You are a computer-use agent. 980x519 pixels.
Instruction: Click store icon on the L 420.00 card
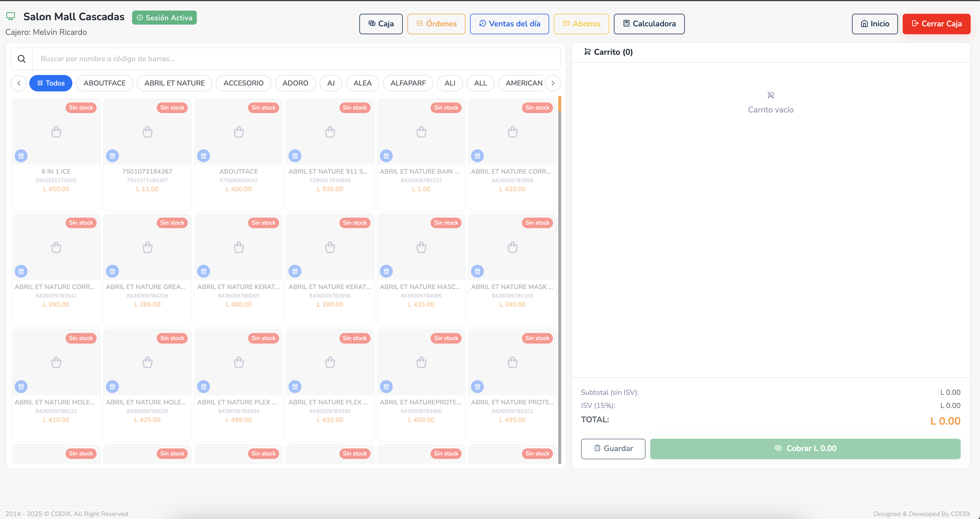coord(478,156)
